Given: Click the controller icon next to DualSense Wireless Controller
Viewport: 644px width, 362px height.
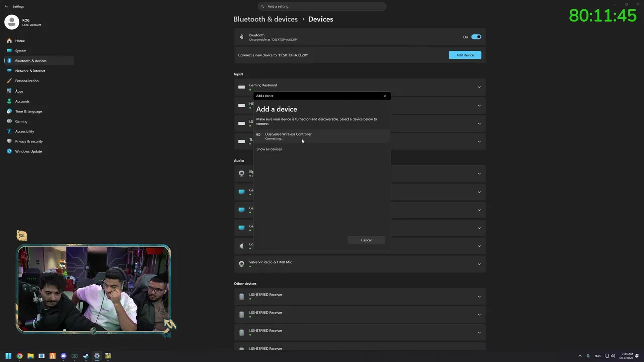Looking at the screenshot, I should (x=258, y=134).
